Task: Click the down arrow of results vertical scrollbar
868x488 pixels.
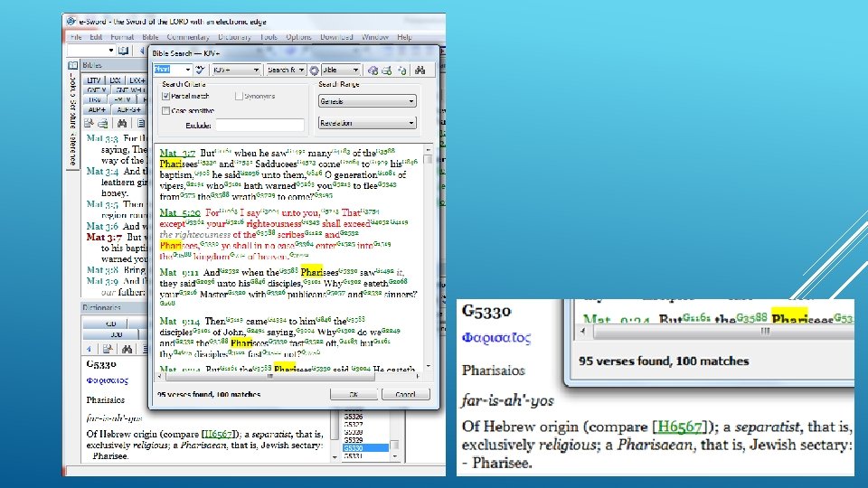Action: (x=428, y=366)
